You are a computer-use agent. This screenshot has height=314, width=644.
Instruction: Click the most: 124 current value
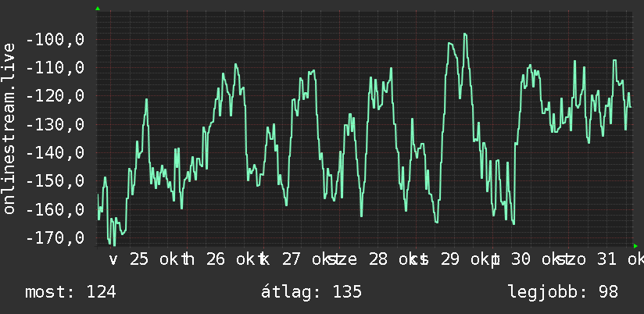click(70, 292)
